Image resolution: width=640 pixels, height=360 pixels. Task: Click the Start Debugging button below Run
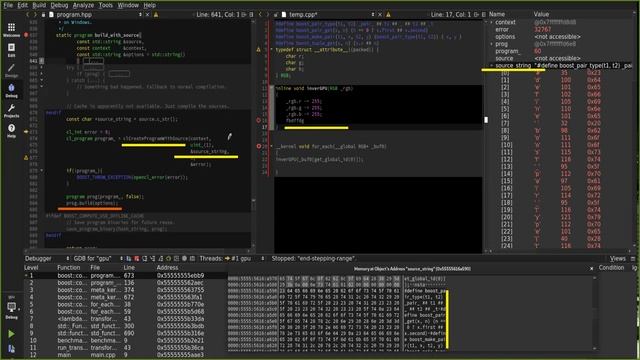point(11,349)
